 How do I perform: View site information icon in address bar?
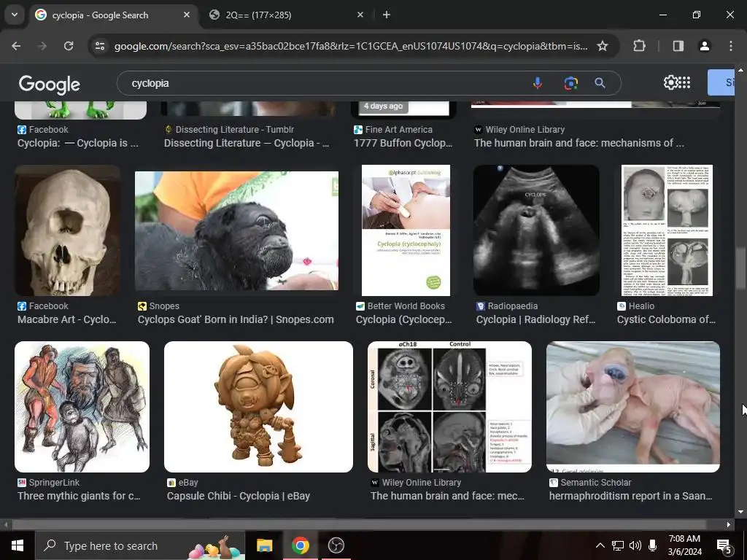[100, 46]
